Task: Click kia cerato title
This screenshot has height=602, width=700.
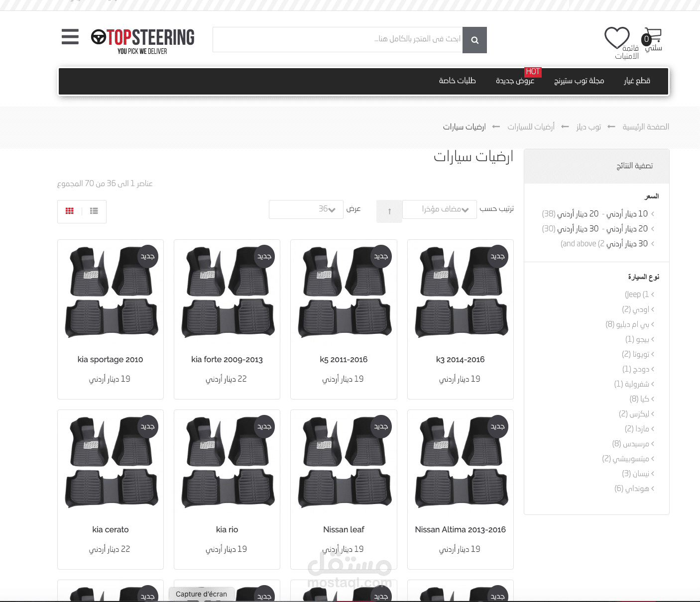Action: pos(111,530)
